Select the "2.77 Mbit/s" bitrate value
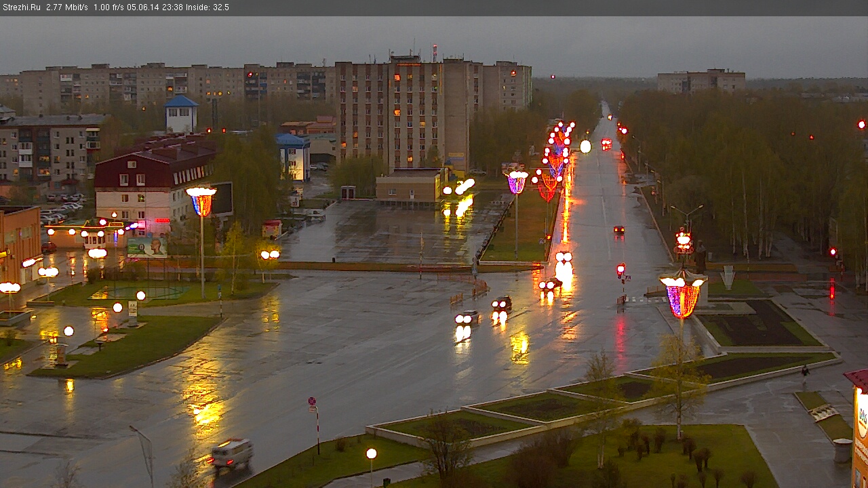 67,7
